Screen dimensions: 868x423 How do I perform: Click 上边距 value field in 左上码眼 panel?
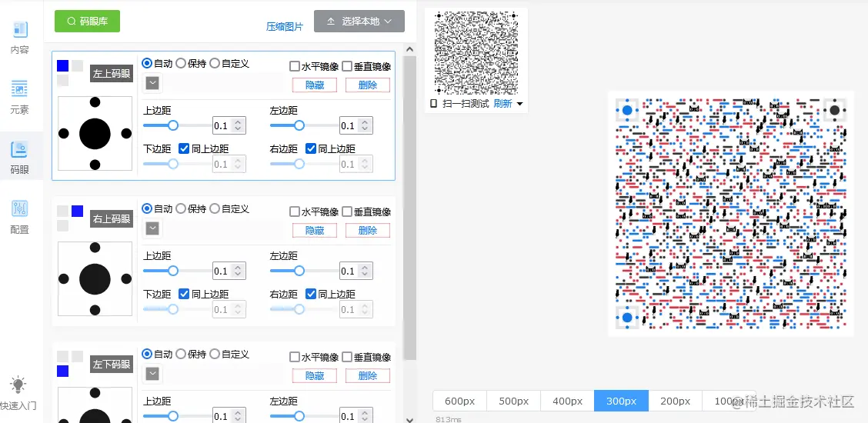222,125
